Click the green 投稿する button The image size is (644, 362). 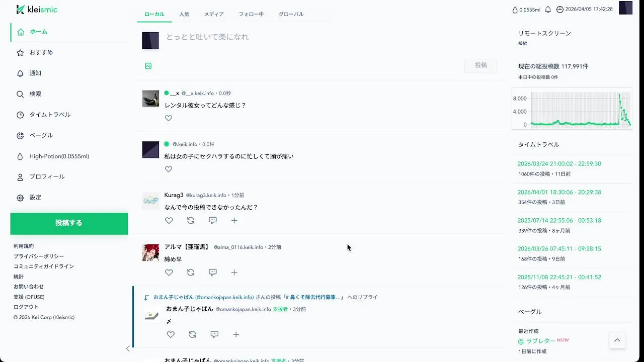tap(69, 223)
